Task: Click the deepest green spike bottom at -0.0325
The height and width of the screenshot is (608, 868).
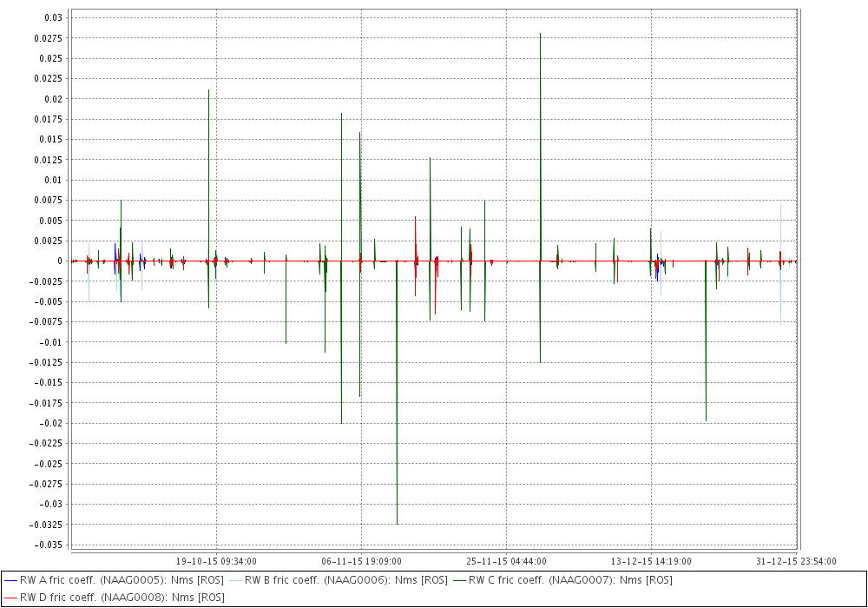Action: [397, 523]
